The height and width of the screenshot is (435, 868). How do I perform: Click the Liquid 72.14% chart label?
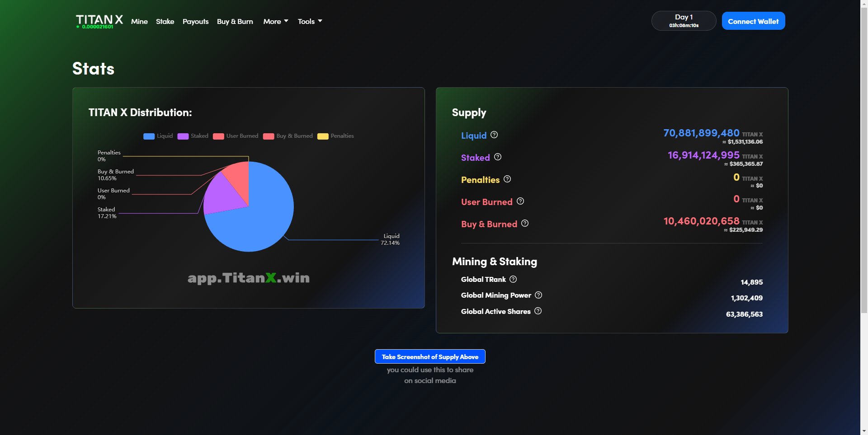(x=390, y=239)
